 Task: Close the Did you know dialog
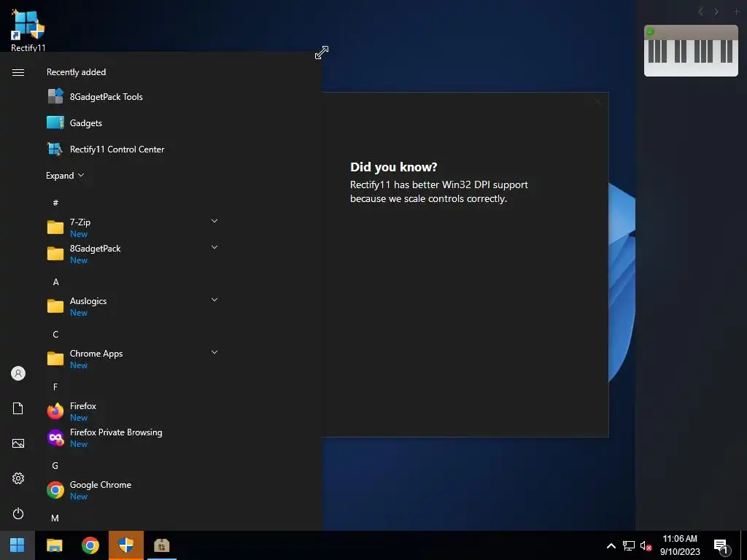coord(597,101)
